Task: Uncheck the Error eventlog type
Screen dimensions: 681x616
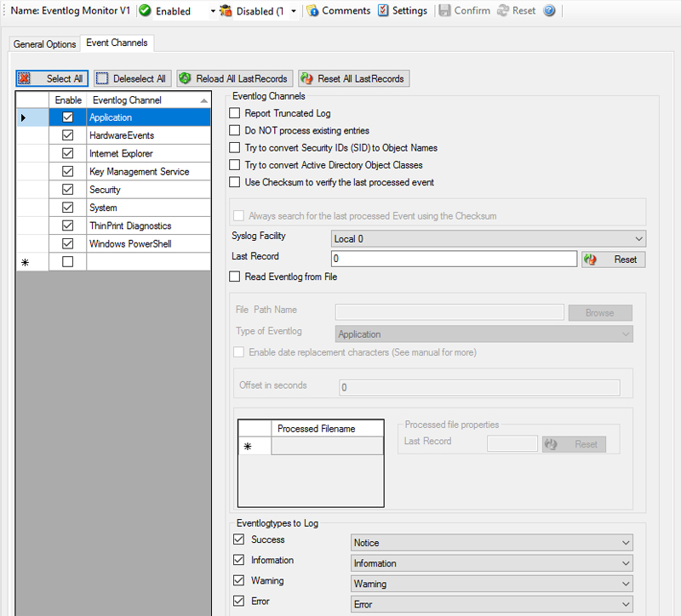Action: [x=239, y=601]
